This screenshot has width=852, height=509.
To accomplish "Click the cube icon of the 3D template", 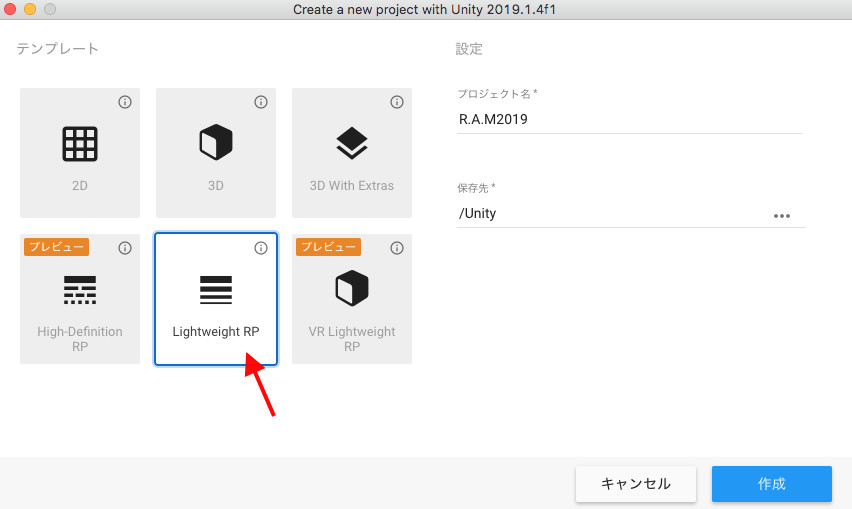I will [x=216, y=142].
